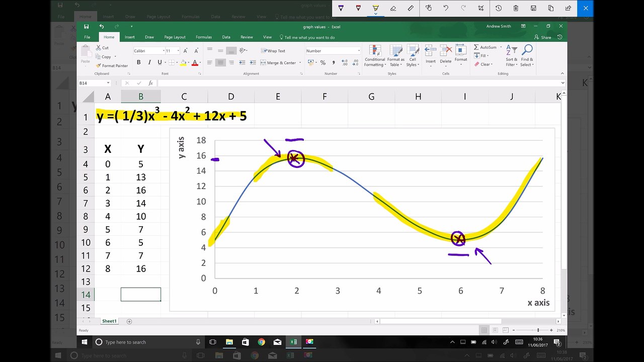Cut selection with the scissors icon
This screenshot has width=644, height=362.
point(102,48)
